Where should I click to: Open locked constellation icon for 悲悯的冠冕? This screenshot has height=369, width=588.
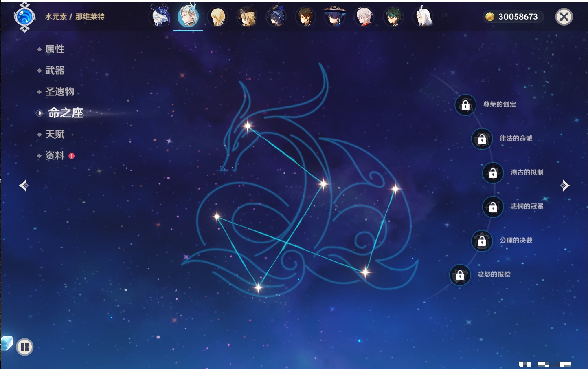click(x=493, y=207)
